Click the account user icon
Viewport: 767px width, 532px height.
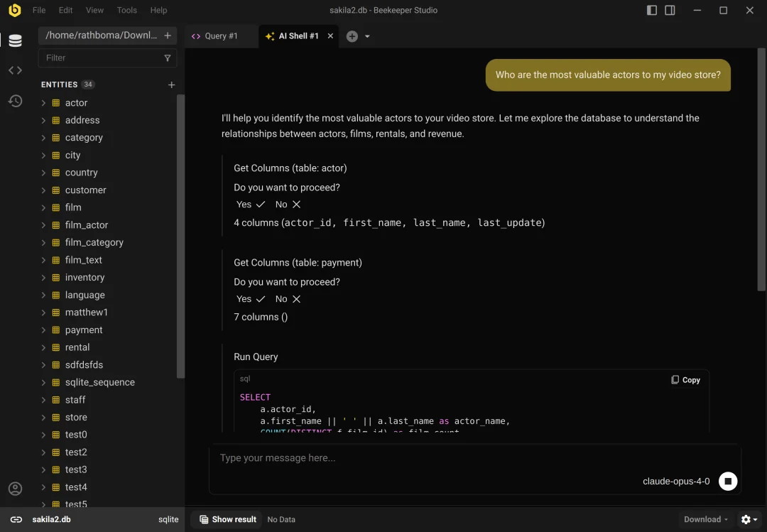point(15,489)
